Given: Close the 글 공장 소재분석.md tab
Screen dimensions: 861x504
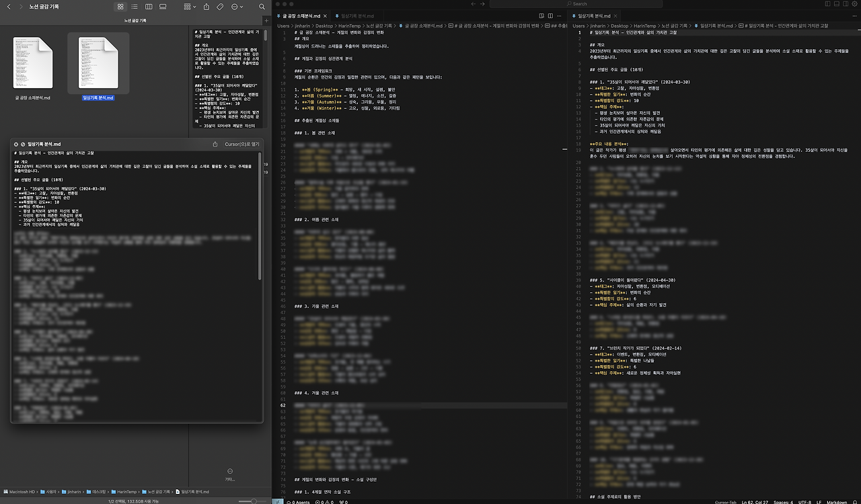Looking at the screenshot, I should point(324,15).
